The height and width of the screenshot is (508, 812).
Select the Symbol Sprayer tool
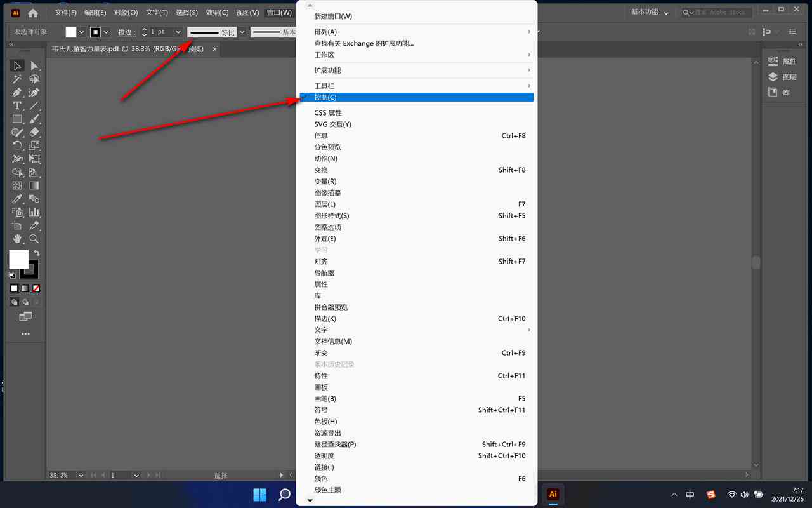click(x=17, y=213)
